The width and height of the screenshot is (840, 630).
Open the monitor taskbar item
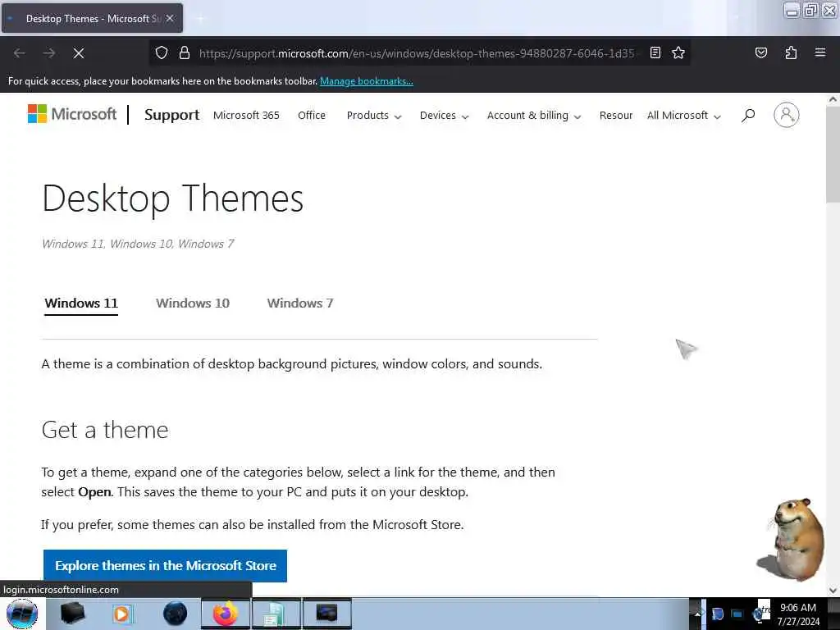(x=326, y=614)
